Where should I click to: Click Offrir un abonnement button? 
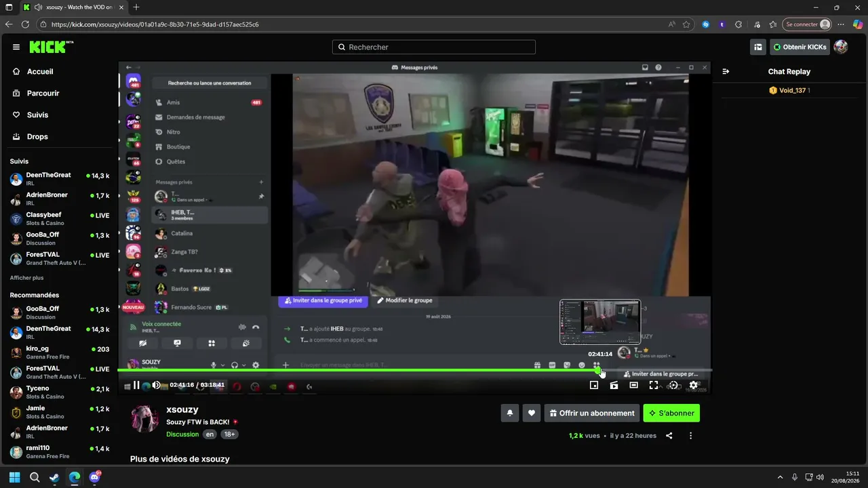[592, 413]
